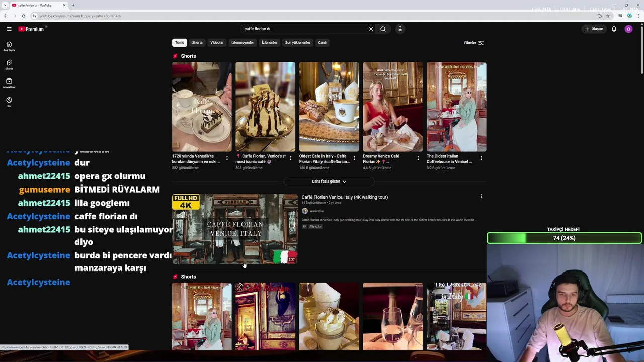Click the magnifier search button

(x=383, y=29)
